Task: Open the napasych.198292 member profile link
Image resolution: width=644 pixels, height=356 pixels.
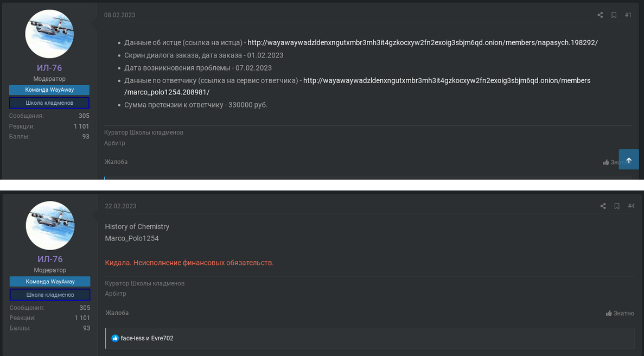Action: (423, 42)
